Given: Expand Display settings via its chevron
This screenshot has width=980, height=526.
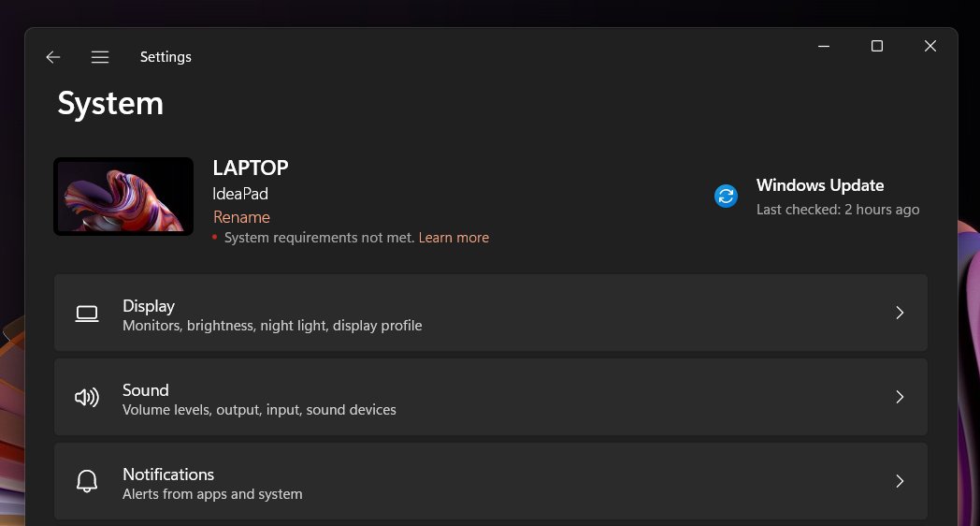Looking at the screenshot, I should click(x=900, y=313).
